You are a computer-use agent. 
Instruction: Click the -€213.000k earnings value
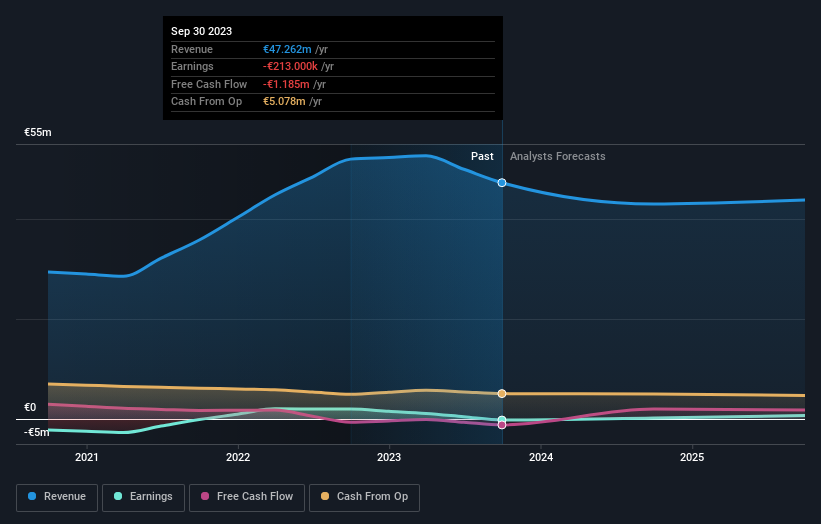[x=290, y=66]
